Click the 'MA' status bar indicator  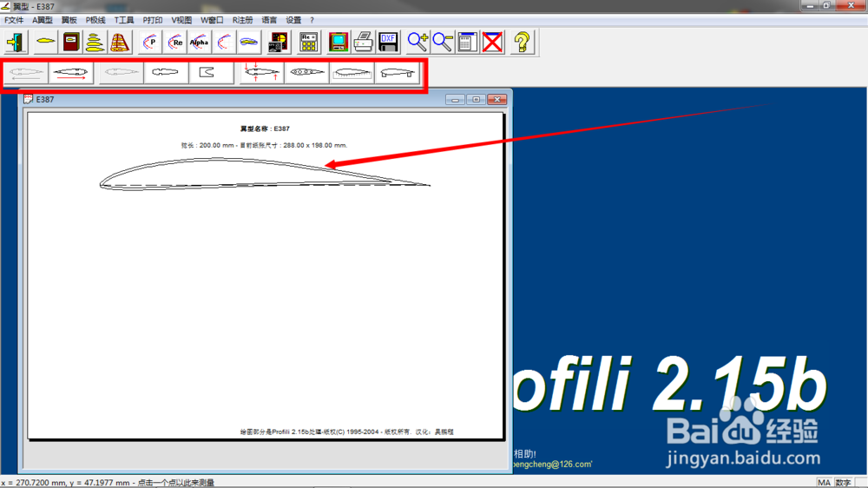[824, 483]
